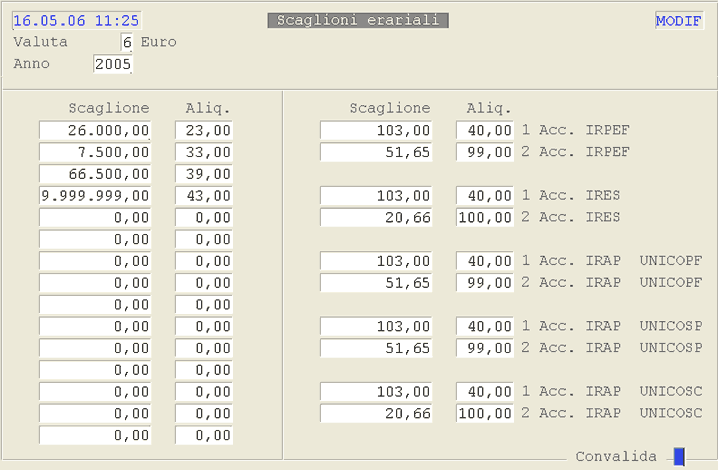
Task: Select the Aliq. field showing 43,00
Action: 204,196
